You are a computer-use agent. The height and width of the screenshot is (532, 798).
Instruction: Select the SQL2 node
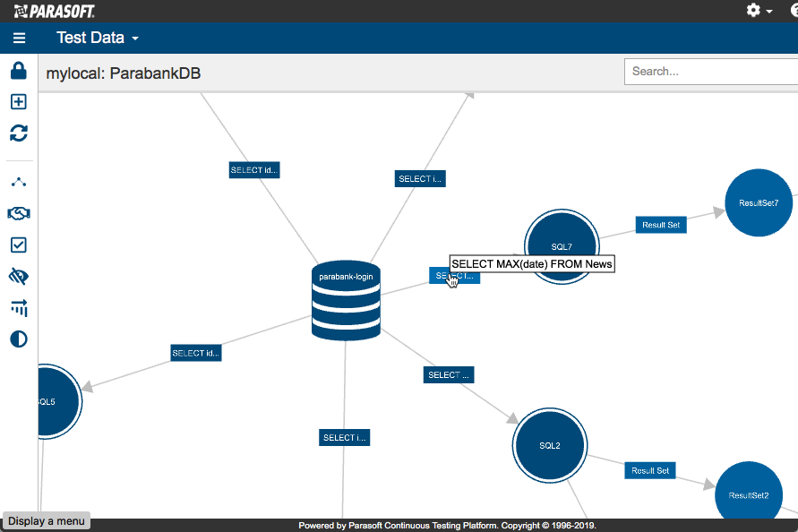tap(550, 445)
